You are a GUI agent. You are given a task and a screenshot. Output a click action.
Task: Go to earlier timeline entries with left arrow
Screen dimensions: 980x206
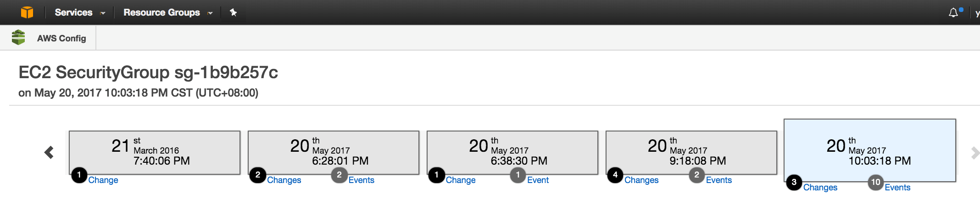[49, 152]
